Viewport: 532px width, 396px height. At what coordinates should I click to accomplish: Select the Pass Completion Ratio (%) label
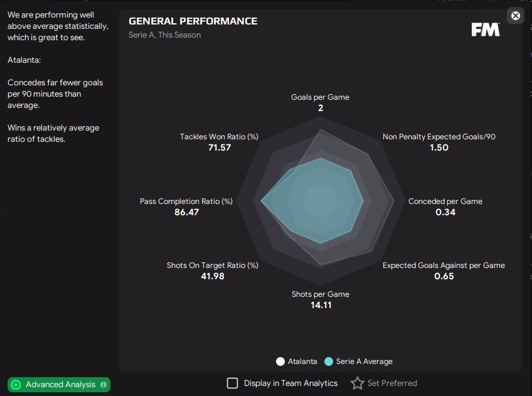[186, 201]
